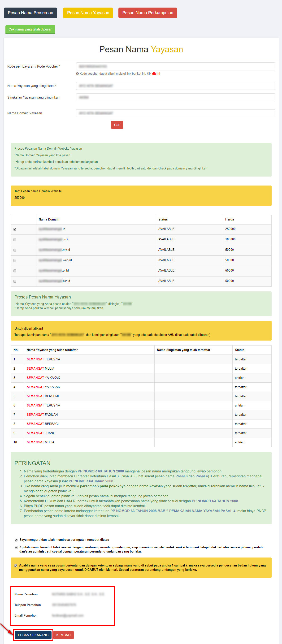Click the red 'disini' voucher link
282x644 pixels.
pos(156,74)
